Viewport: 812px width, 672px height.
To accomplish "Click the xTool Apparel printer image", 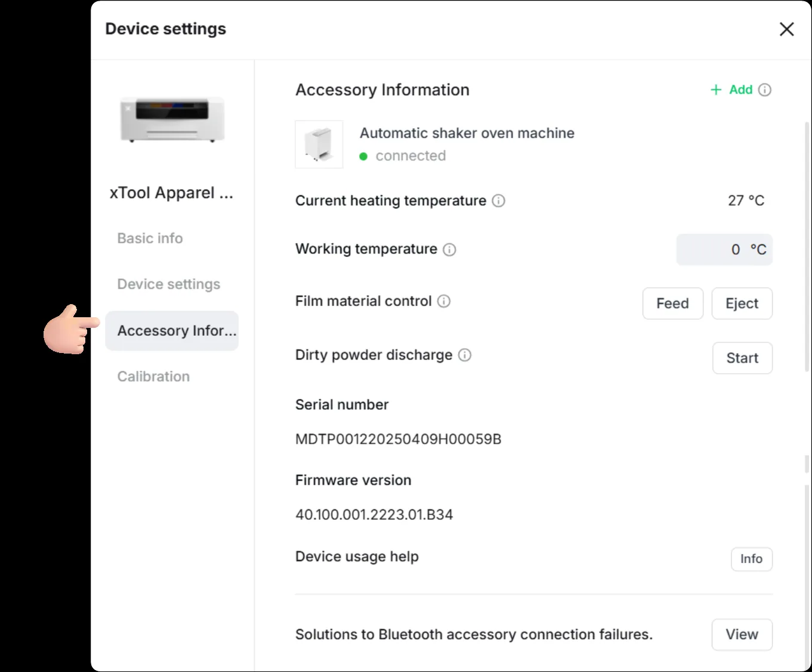I will pos(172,120).
